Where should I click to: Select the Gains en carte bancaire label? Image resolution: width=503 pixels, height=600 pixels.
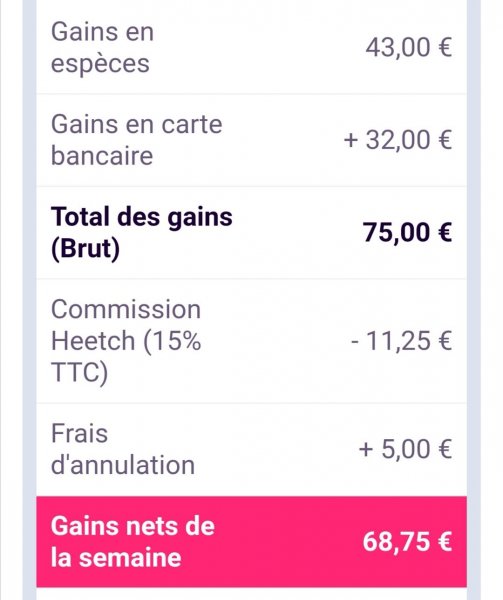click(137, 140)
